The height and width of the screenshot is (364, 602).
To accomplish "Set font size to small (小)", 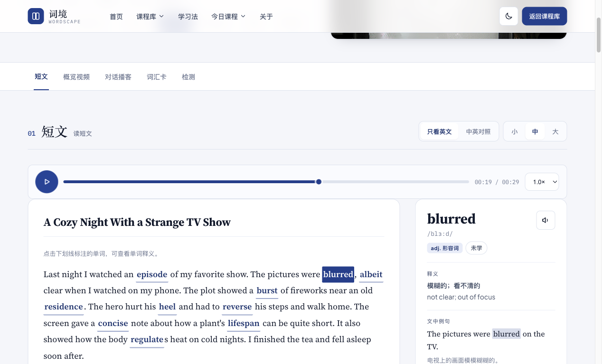I will click(x=515, y=131).
